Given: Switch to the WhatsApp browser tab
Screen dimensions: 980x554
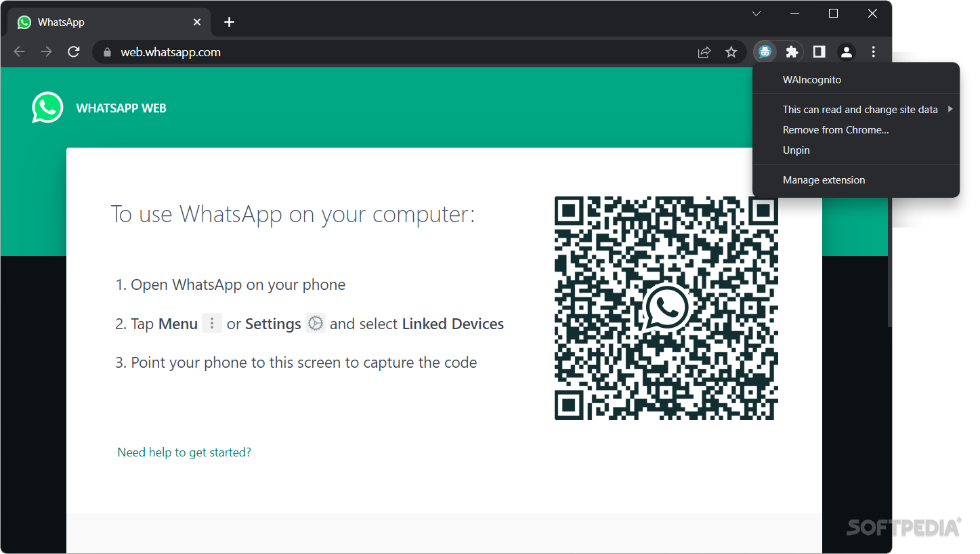Looking at the screenshot, I should point(109,22).
